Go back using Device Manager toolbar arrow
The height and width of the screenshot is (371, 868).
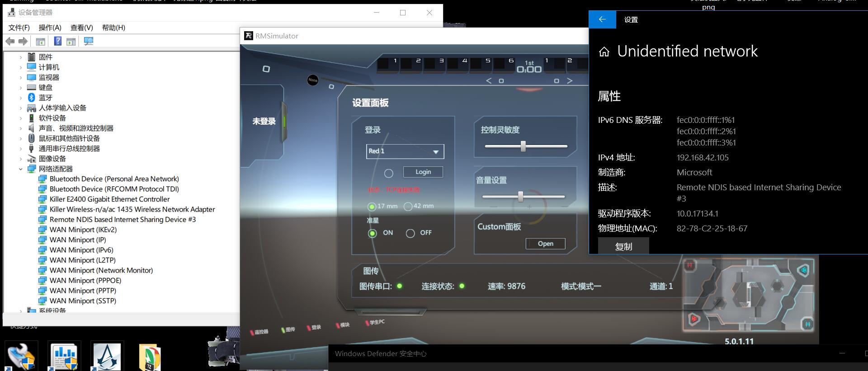(10, 41)
